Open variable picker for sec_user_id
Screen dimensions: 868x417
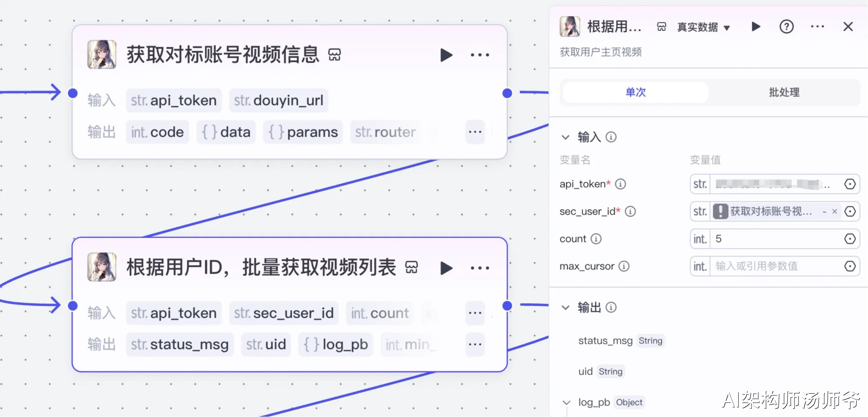click(x=850, y=211)
